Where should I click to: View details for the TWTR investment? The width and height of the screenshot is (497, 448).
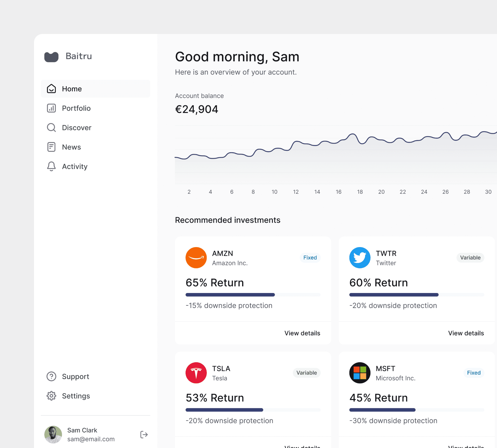click(x=466, y=333)
